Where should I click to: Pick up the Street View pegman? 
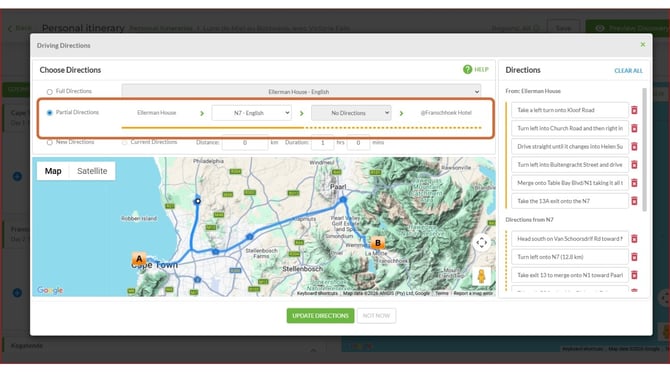(x=482, y=276)
